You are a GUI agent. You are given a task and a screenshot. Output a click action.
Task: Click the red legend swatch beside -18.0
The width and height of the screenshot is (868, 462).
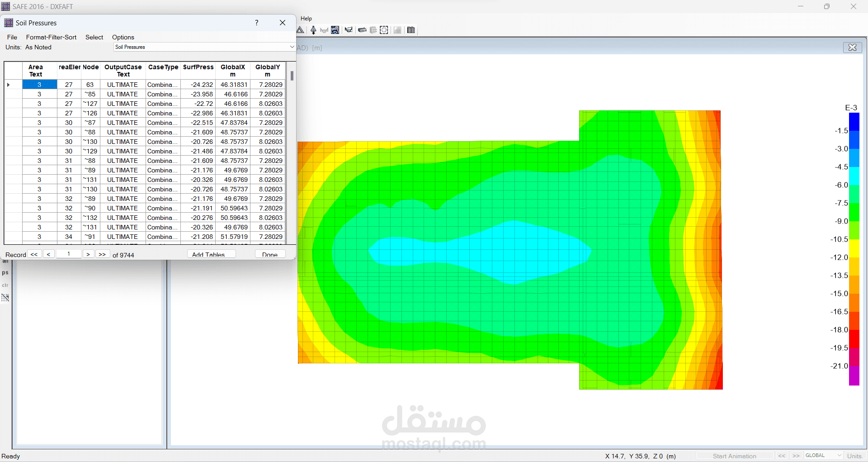click(x=854, y=339)
